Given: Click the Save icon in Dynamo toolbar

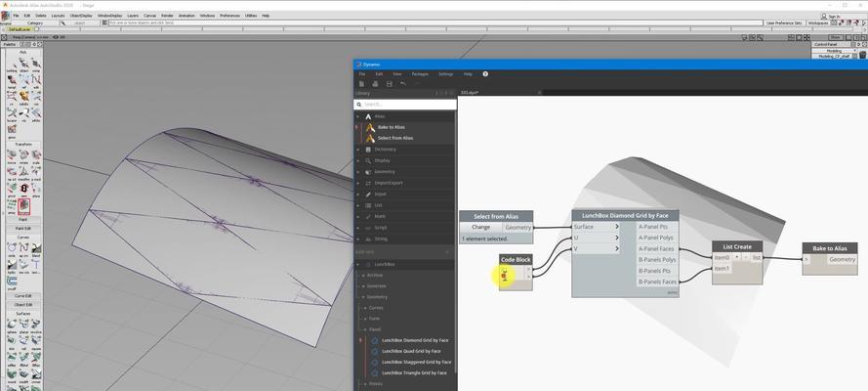Looking at the screenshot, I should tap(390, 84).
